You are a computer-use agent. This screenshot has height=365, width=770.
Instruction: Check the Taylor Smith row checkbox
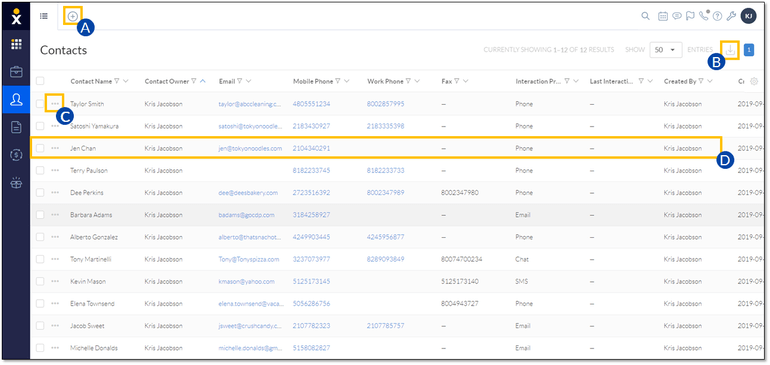click(x=40, y=104)
